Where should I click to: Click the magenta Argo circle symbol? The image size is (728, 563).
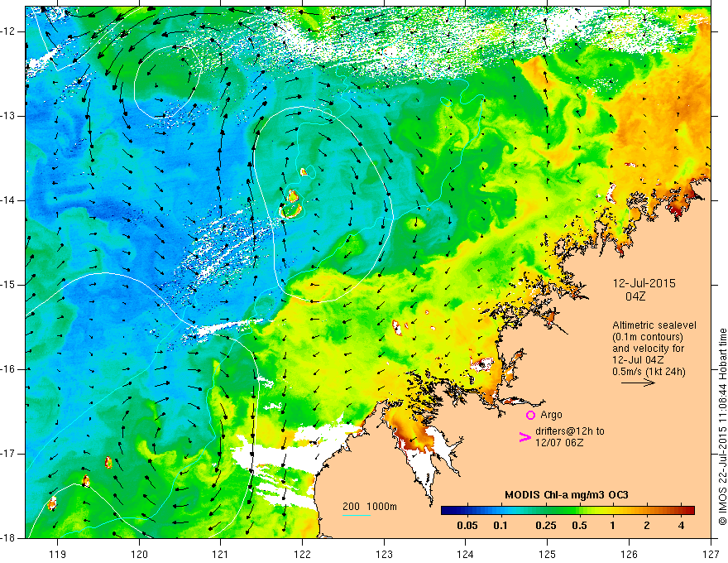click(530, 416)
